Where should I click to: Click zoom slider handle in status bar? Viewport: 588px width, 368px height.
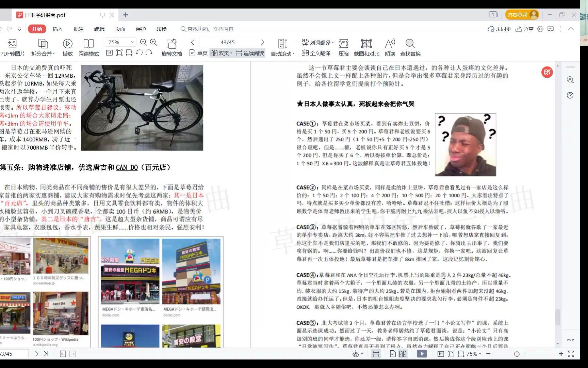pos(517,354)
